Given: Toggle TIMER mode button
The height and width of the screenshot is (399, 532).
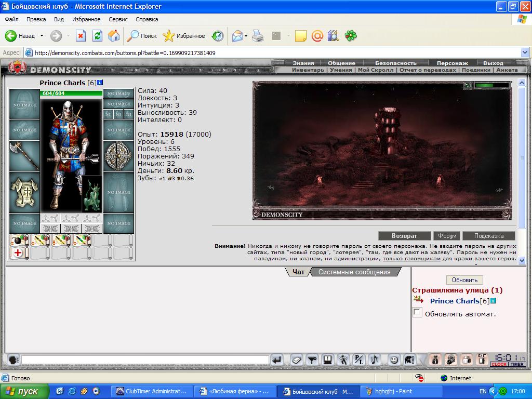Looking at the screenshot, I should (x=517, y=364).
